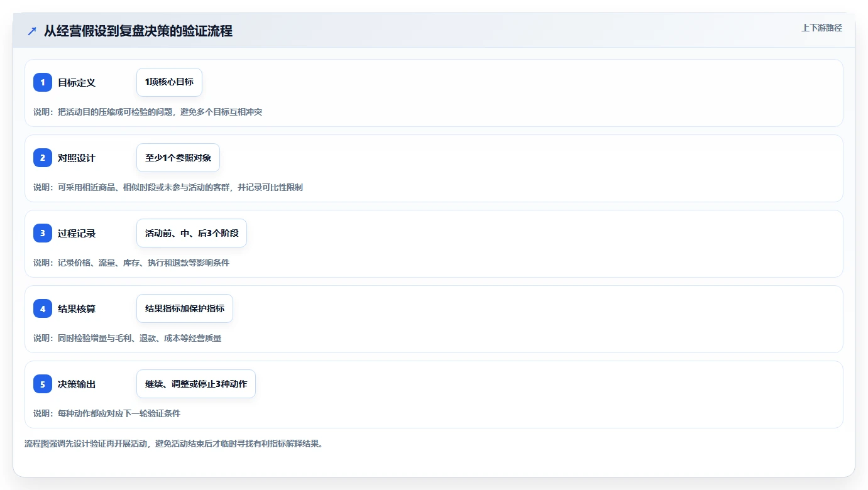Click the description 每种动作都应对应下一轮验证条件
Viewport: 868px width, 490px height.
107,413
